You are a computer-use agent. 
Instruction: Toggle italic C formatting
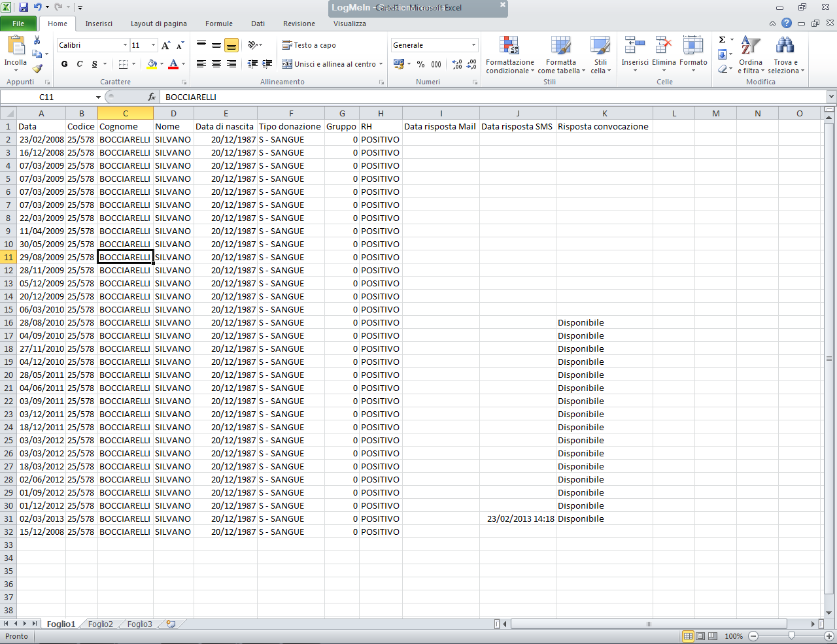(80, 64)
